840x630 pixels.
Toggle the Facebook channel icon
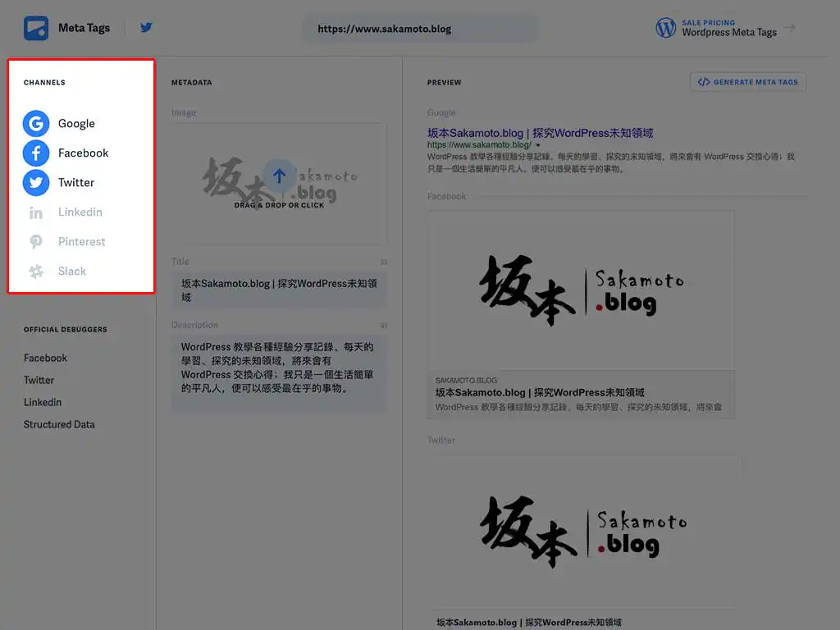36,153
